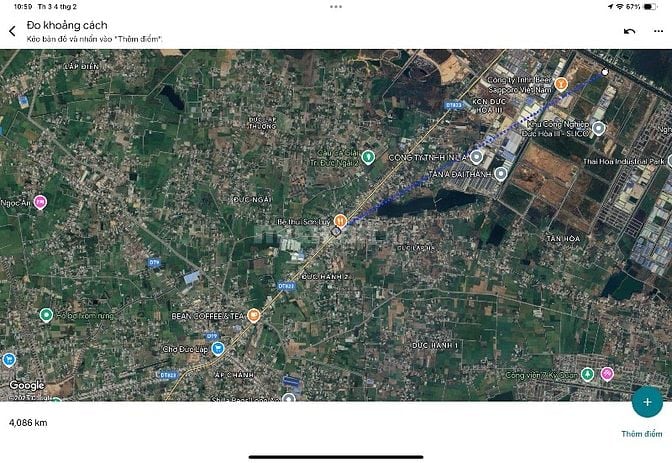Screen dimensions: 672x463
Task: Open the TÂN Á ĐẠI THÀNH pin
Action: point(501,174)
